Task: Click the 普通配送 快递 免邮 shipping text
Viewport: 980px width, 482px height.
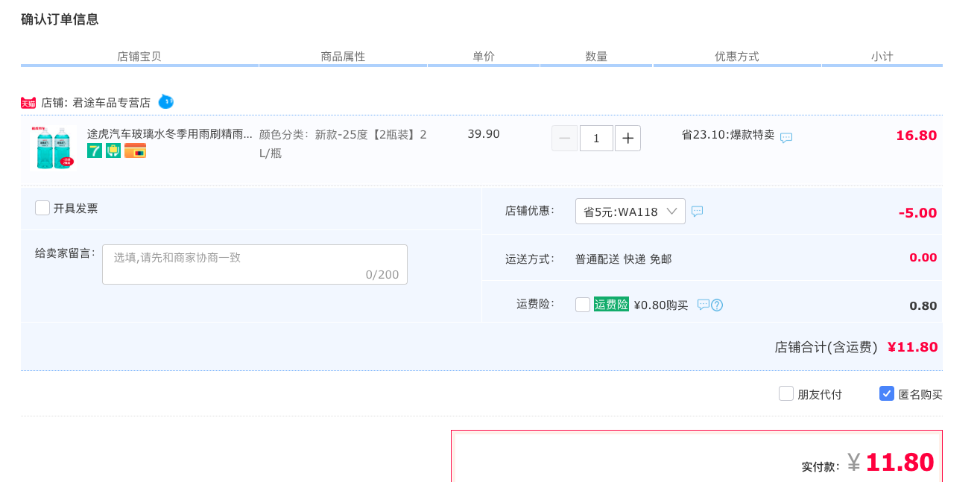Action: [x=623, y=259]
